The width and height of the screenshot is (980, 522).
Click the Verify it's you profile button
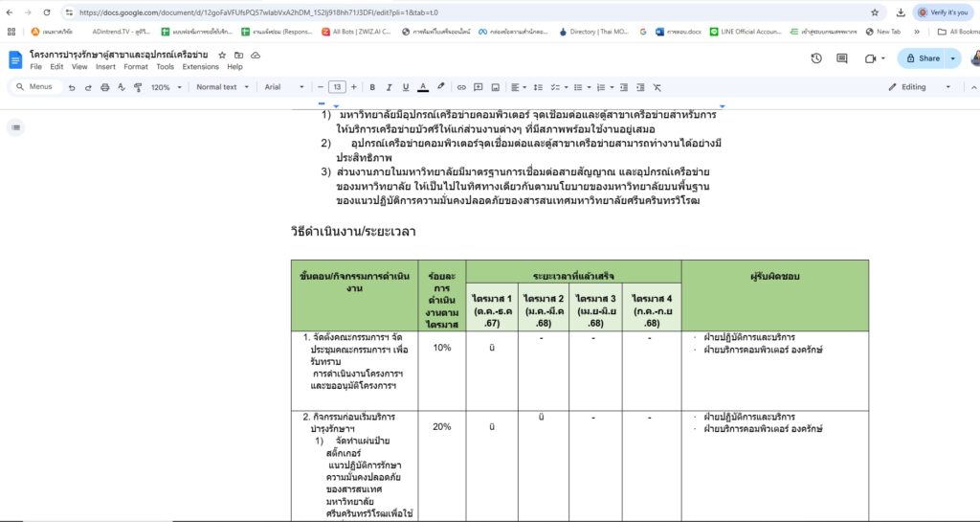(943, 12)
